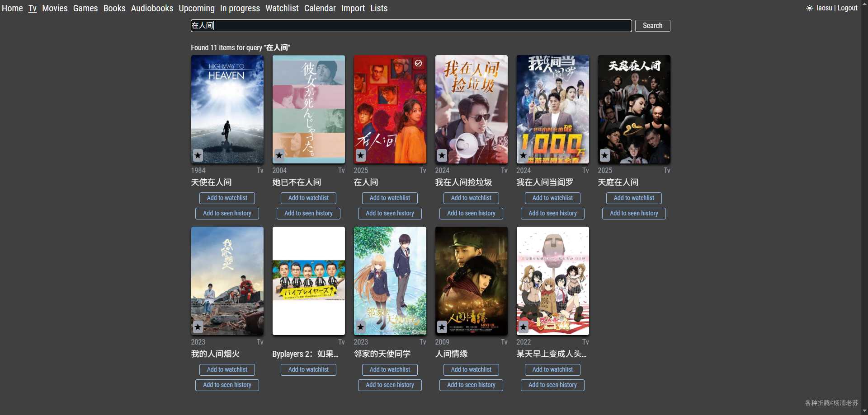The image size is (868, 415).
Task: Click star icon on 我在人间当阎罗 poster
Action: (523, 155)
